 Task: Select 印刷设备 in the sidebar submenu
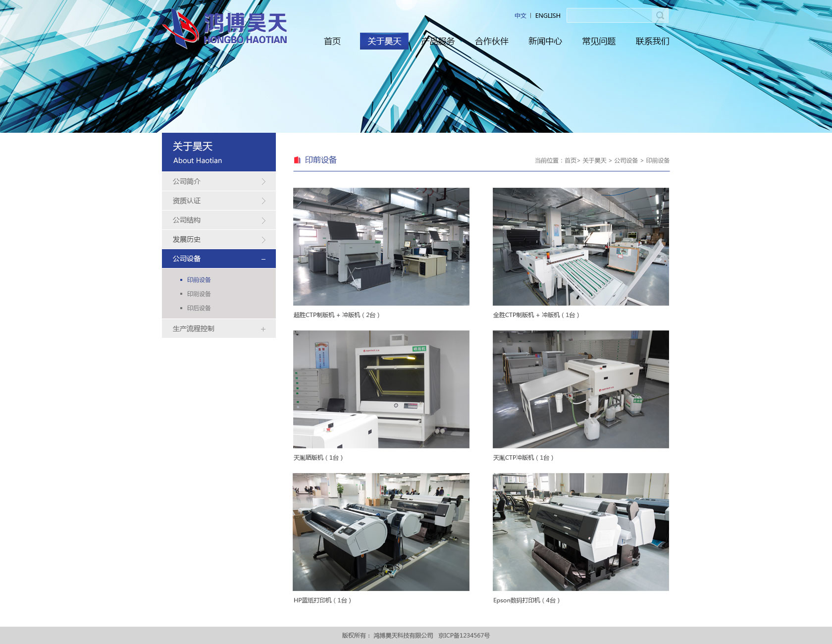click(x=199, y=294)
